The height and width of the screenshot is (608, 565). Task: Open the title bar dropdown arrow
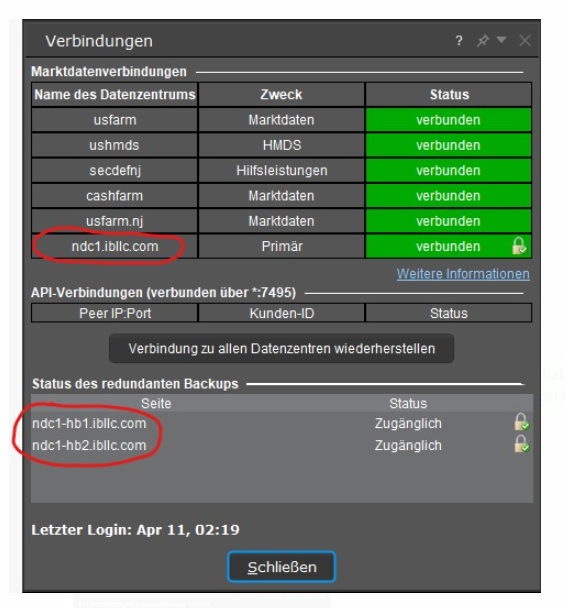pos(501,39)
